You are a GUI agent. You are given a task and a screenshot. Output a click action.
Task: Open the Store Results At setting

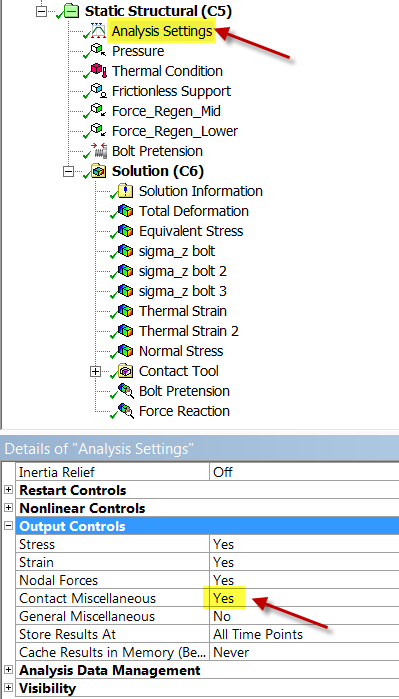tap(304, 634)
